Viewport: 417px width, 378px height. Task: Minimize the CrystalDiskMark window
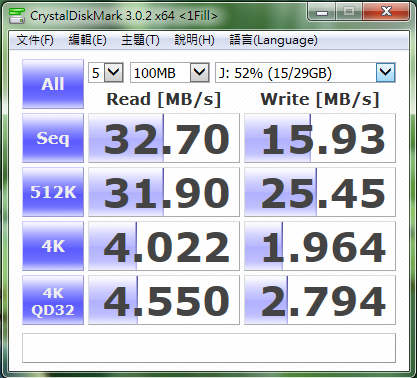[321, 13]
